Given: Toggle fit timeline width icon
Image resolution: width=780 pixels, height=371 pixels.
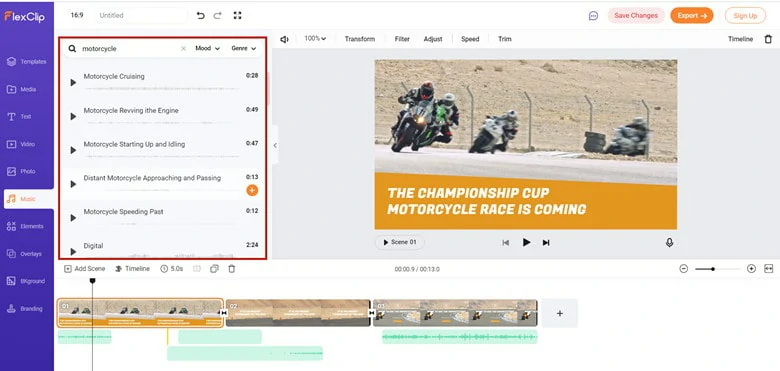Looking at the screenshot, I should point(769,269).
